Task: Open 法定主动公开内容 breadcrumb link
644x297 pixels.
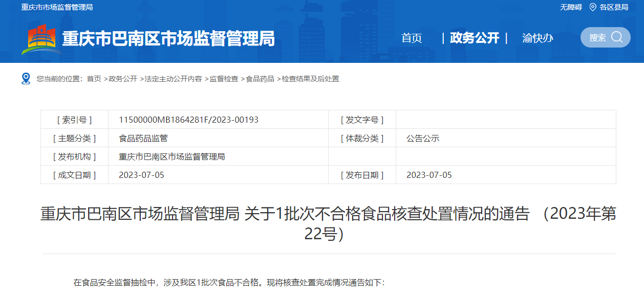Action: (173, 79)
